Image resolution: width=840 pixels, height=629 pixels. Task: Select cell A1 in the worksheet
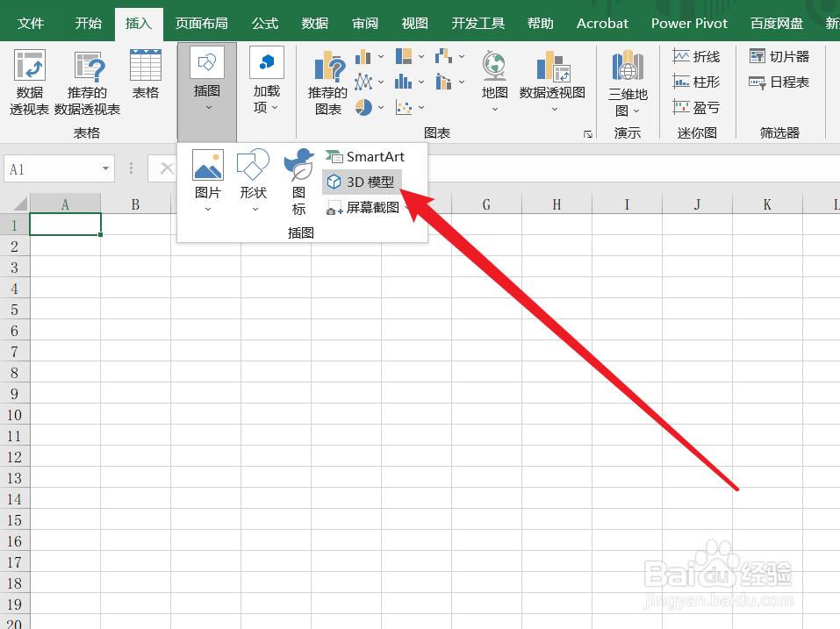pos(65,224)
